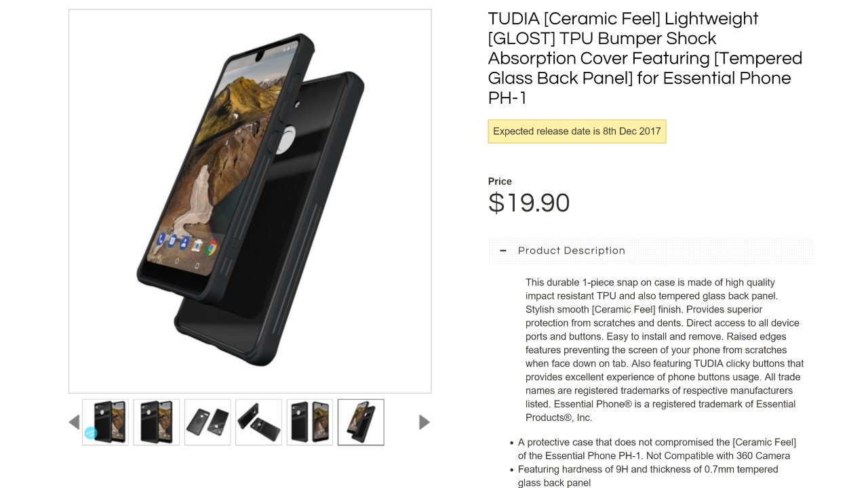Select the second product thumbnail
The height and width of the screenshot is (488, 868).
coord(157,422)
